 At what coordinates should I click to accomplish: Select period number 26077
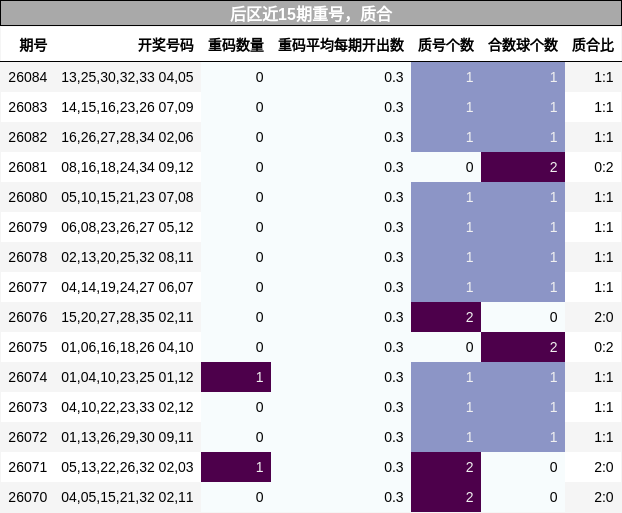(28, 287)
